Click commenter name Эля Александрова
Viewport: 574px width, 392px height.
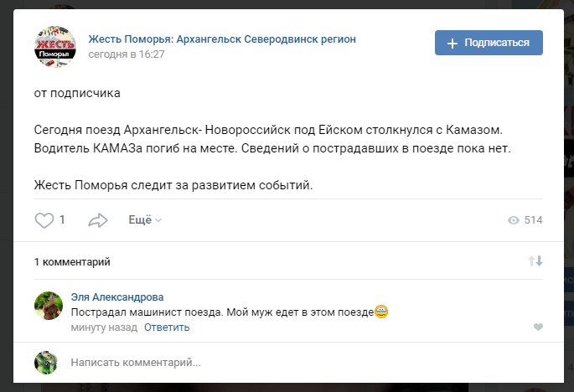point(117,297)
